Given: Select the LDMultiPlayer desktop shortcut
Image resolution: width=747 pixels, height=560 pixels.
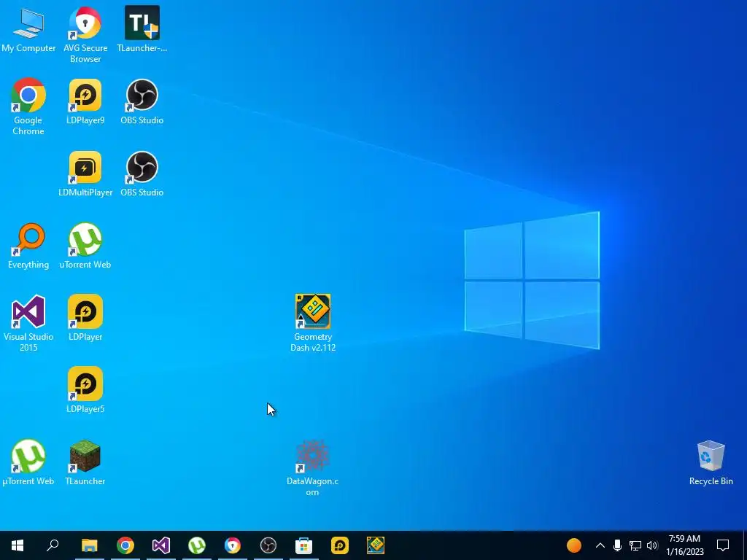Looking at the screenshot, I should (85, 174).
